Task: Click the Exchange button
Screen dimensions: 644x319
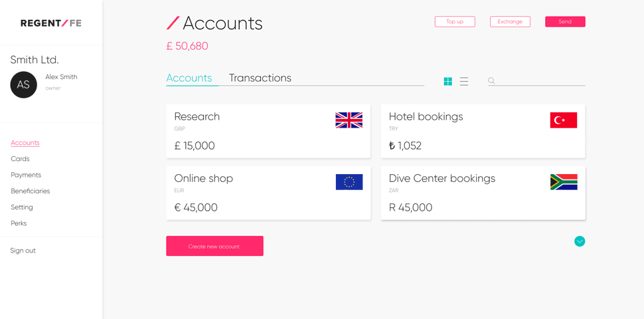Action: coord(510,22)
